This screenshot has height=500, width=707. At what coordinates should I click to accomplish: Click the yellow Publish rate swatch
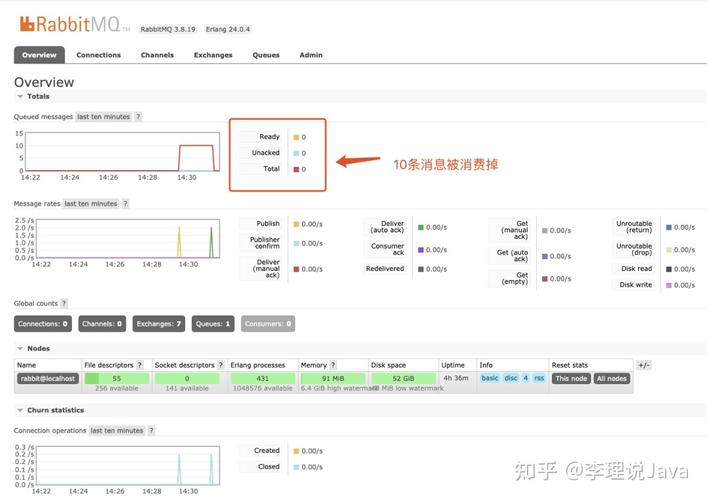[x=296, y=224]
